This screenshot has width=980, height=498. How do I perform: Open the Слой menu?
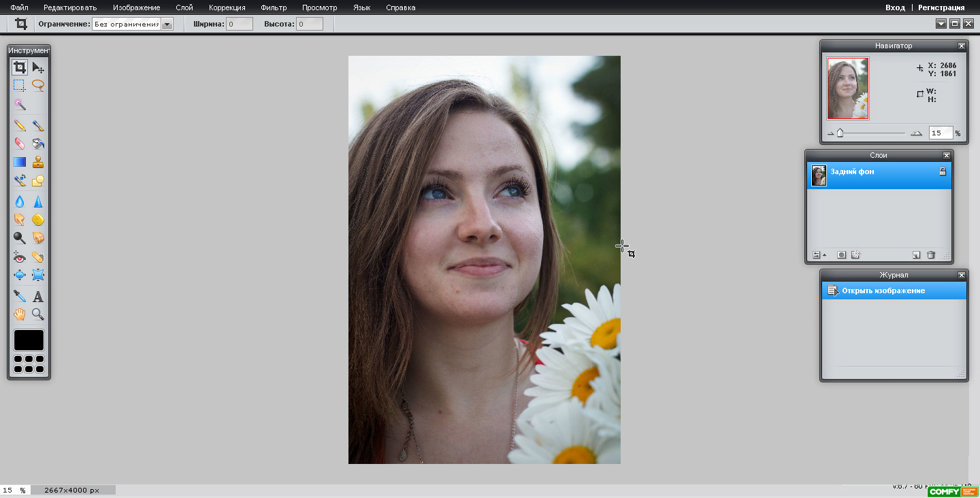184,7
